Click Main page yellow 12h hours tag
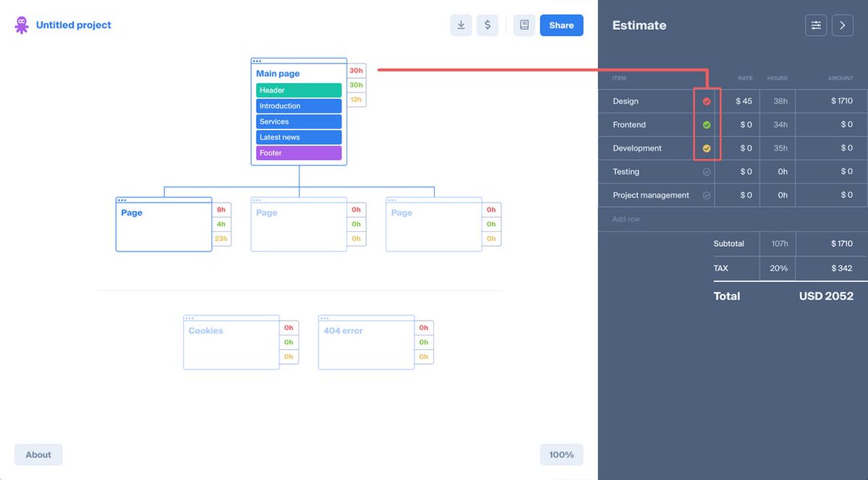 click(356, 100)
